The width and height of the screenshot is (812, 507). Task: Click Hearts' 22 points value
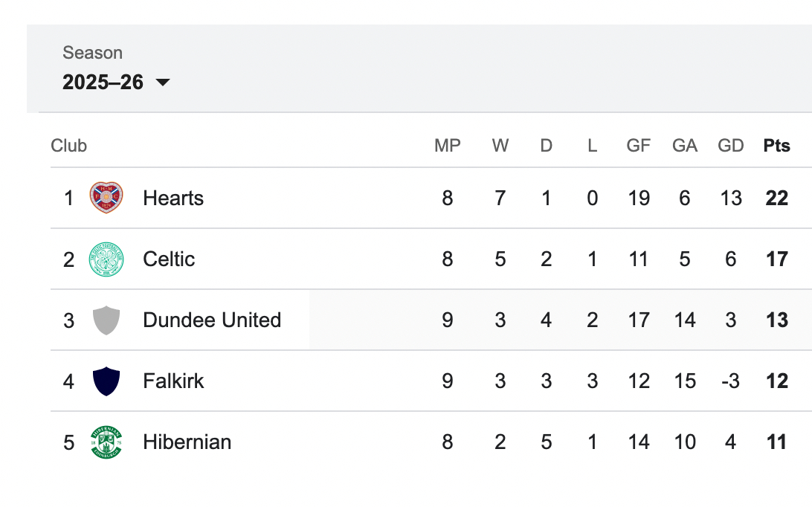click(x=776, y=198)
